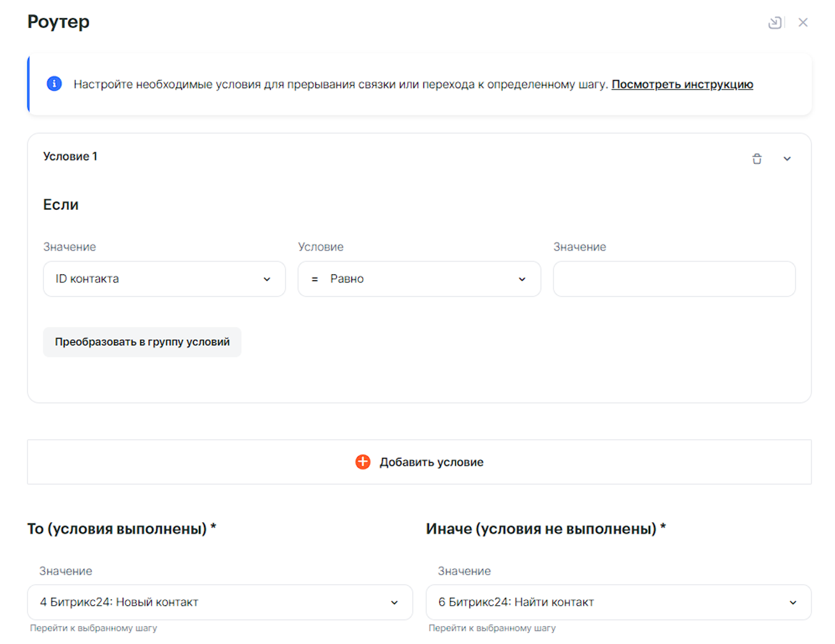Click the Условие 1 header title

pyautogui.click(x=70, y=156)
